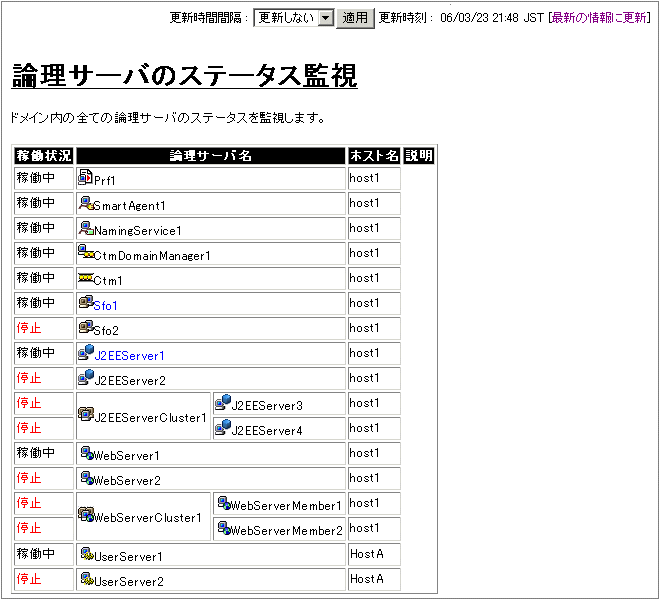Viewport: 660px width, 600px height.
Task: Click the UserServer2 name text
Action: click(129, 581)
